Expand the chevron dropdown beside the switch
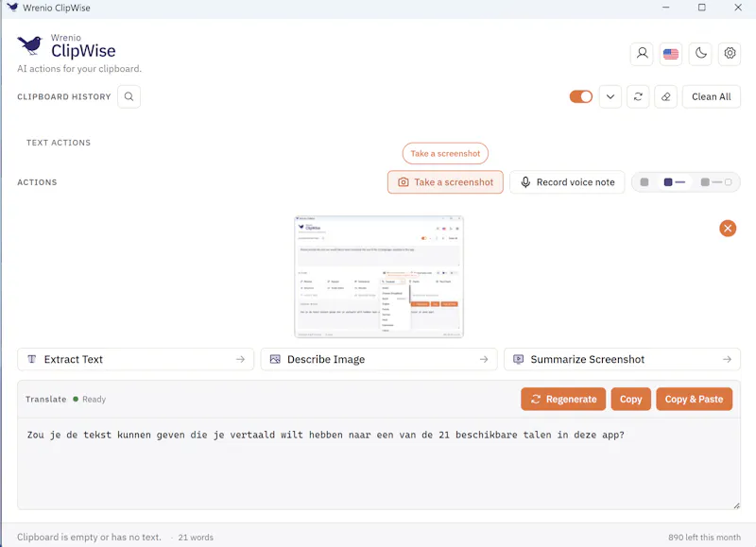 tap(610, 96)
